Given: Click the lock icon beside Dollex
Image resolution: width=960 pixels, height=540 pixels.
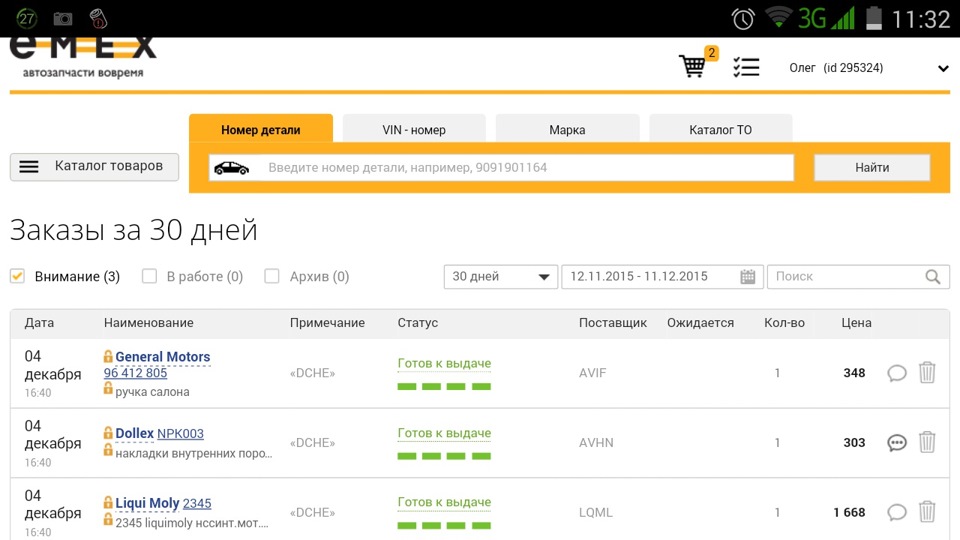Looking at the screenshot, I should pos(108,433).
